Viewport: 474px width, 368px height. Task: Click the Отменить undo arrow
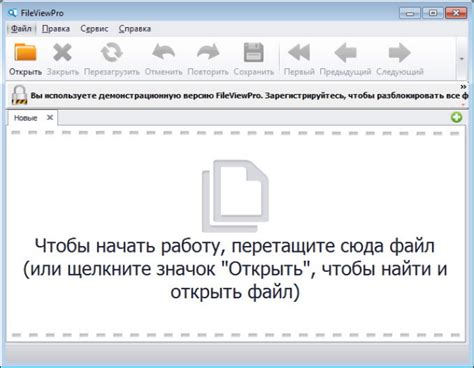pyautogui.click(x=163, y=52)
